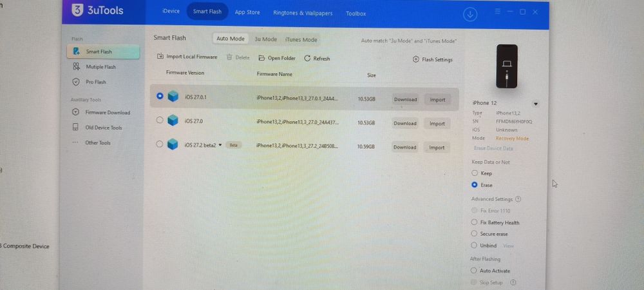Image resolution: width=644 pixels, height=290 pixels.
Task: Click 10.59GB size value
Action: (366, 147)
